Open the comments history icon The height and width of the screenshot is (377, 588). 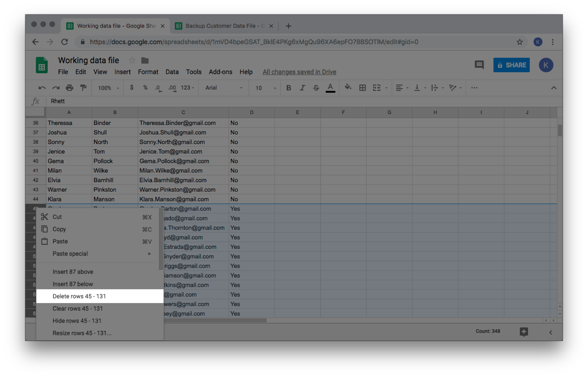pos(479,65)
